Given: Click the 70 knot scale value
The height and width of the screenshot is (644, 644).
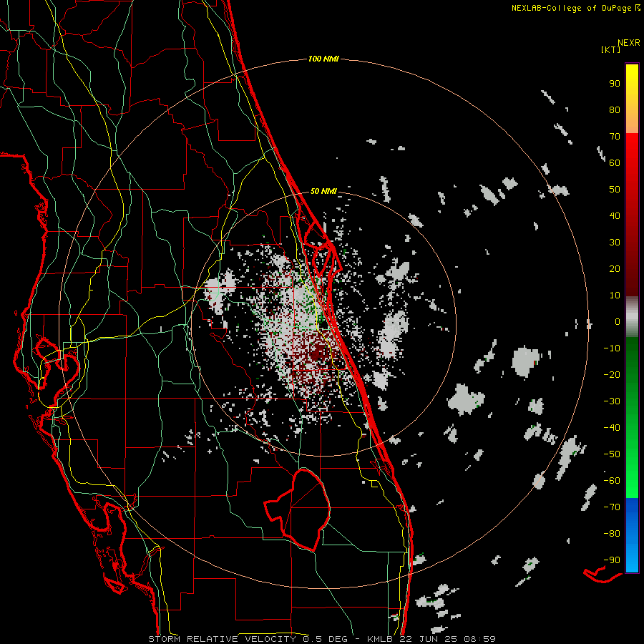Looking at the screenshot, I should click(x=615, y=136).
